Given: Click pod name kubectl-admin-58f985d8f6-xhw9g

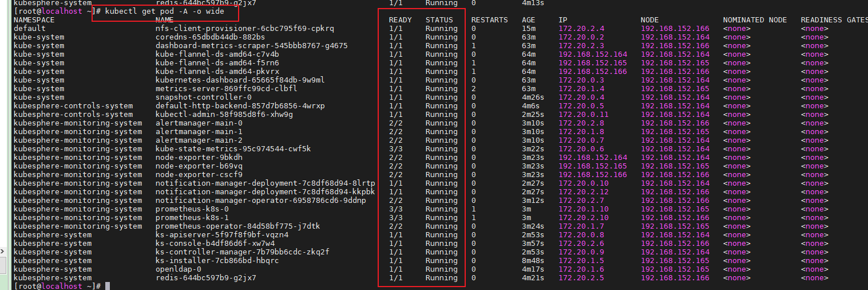Looking at the screenshot, I should coord(224,115).
